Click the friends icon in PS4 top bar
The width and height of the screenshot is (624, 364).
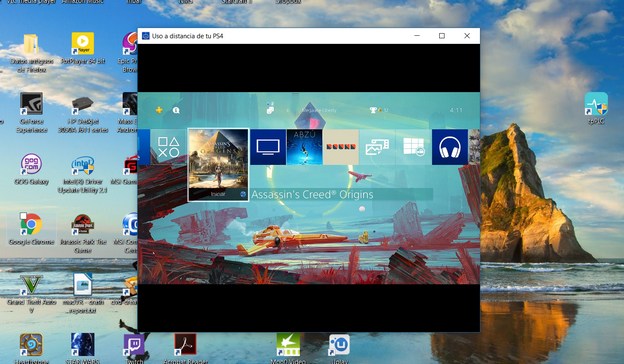(270, 109)
